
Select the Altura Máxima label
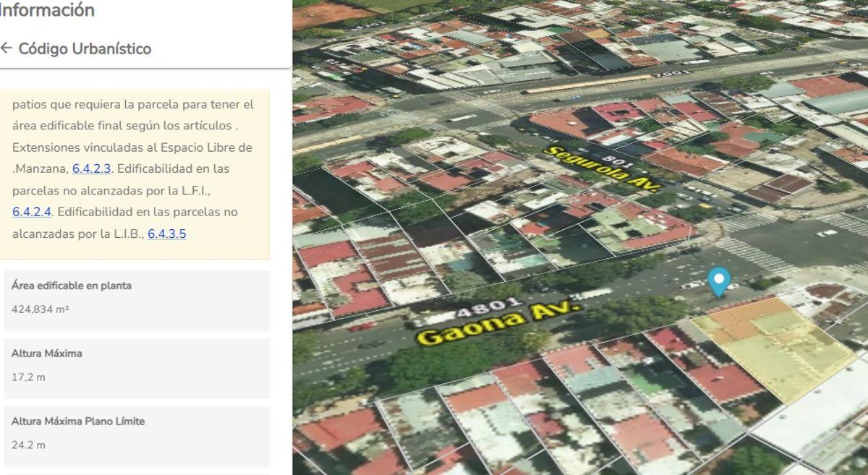coord(47,354)
